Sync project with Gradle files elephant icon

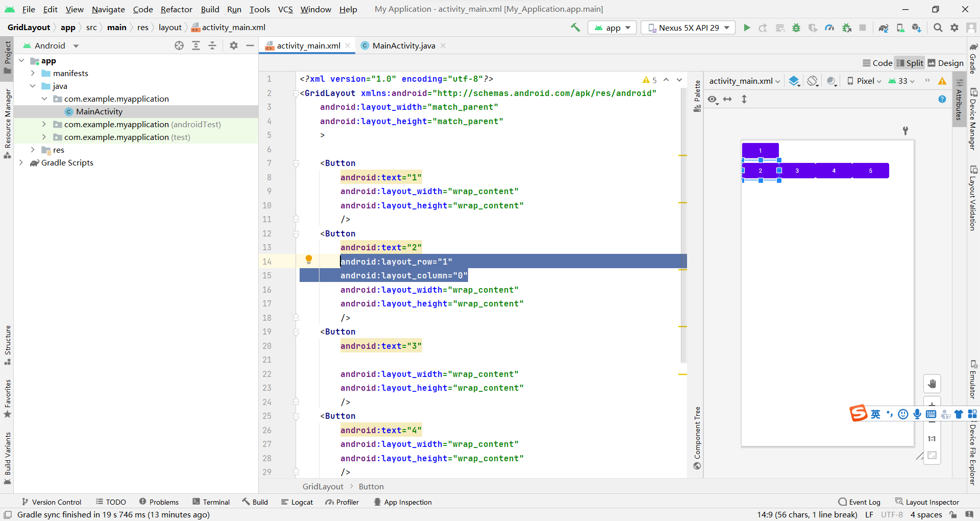pos(884,28)
